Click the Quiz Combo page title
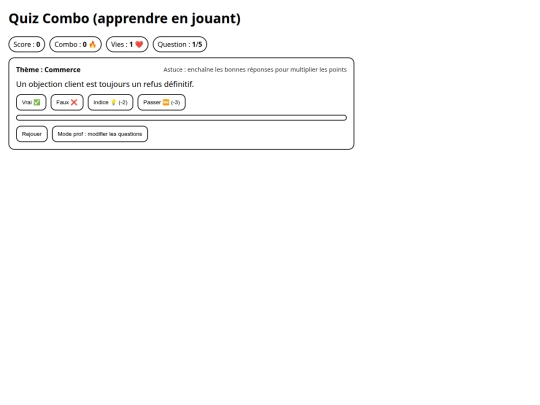The width and height of the screenshot is (540, 405). (x=125, y=19)
